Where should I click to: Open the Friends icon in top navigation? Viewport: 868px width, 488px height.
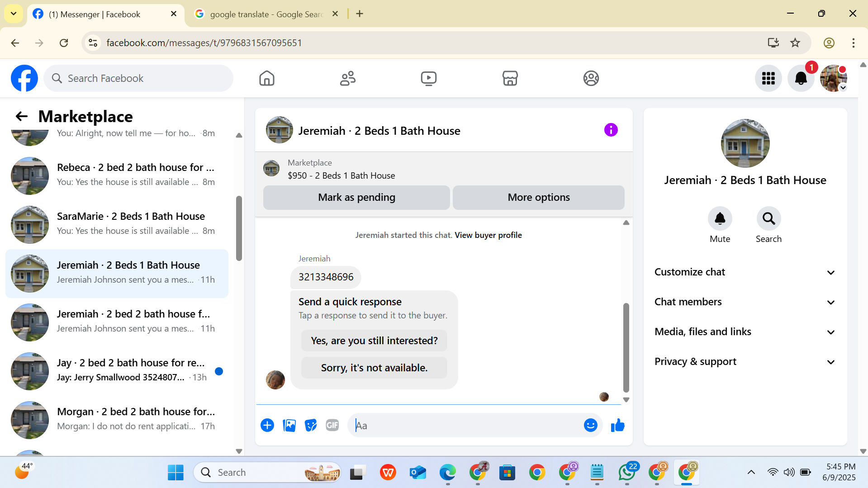pyautogui.click(x=348, y=78)
